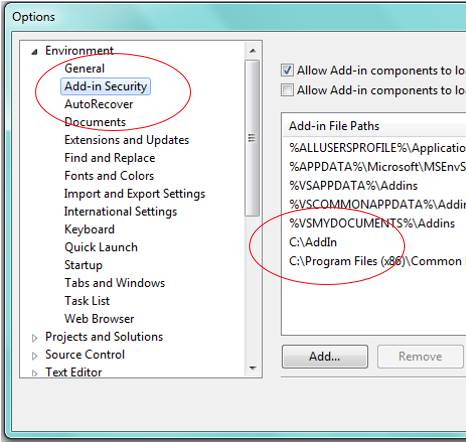Select General under Environment
The width and height of the screenshot is (466, 442).
click(85, 68)
